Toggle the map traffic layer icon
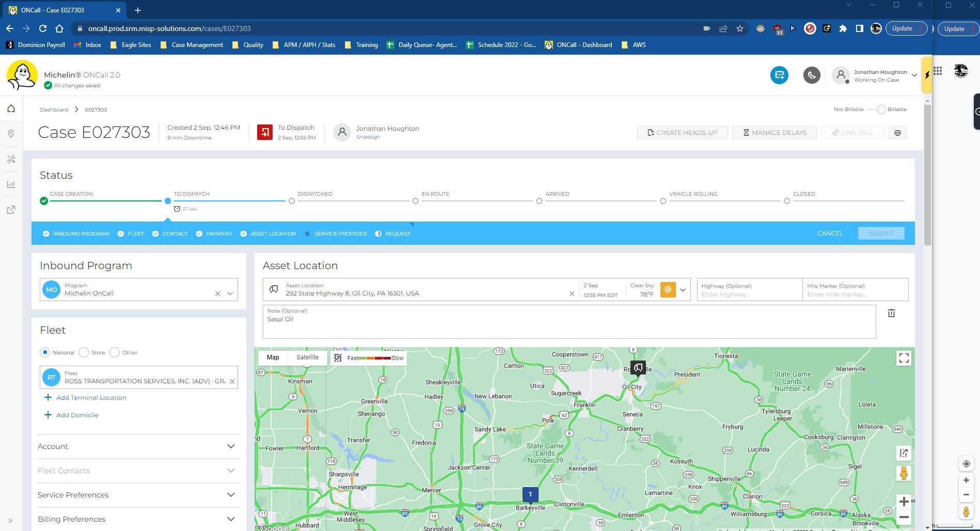The width and height of the screenshot is (980, 531). tap(338, 358)
